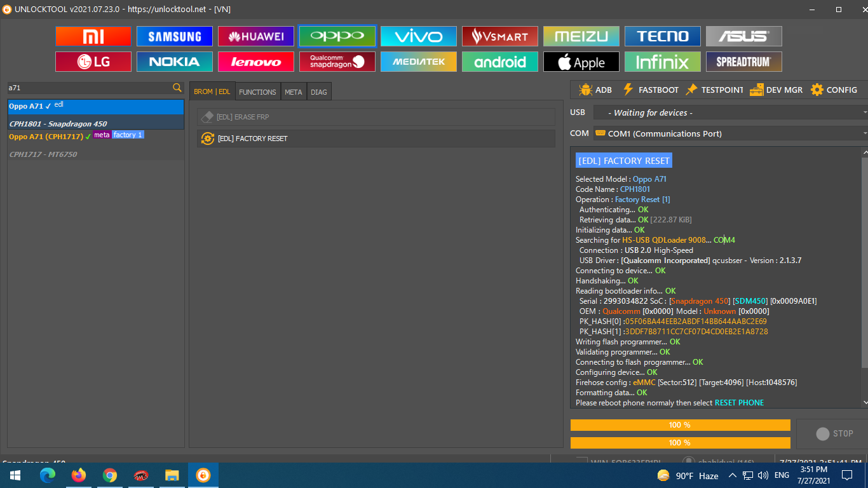The width and height of the screenshot is (868, 488).
Task: Click the UnlockTool taskbar icon
Action: [203, 475]
